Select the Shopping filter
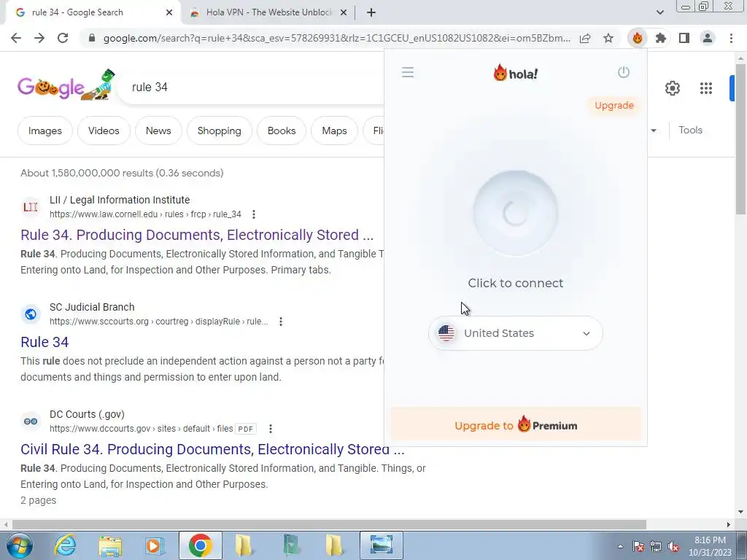747x560 pixels. [x=219, y=131]
